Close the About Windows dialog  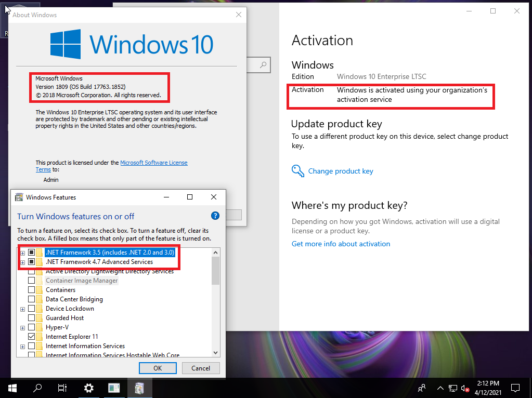(x=239, y=15)
